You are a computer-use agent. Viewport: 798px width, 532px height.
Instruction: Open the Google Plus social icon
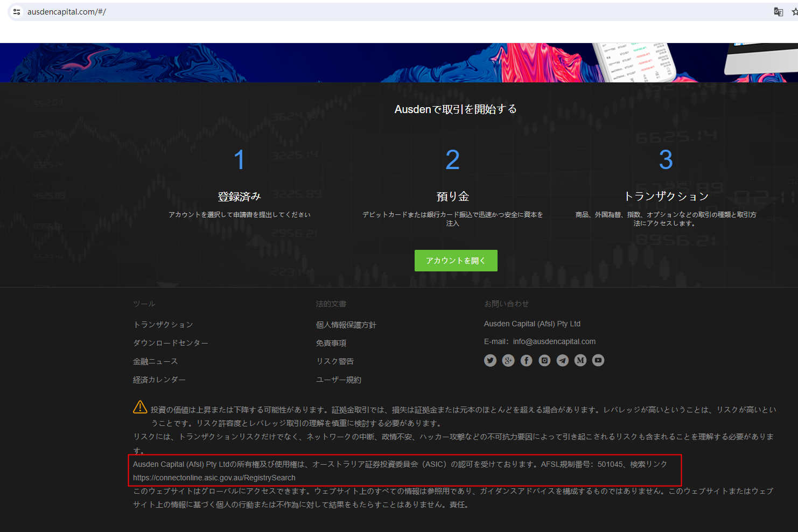[508, 360]
